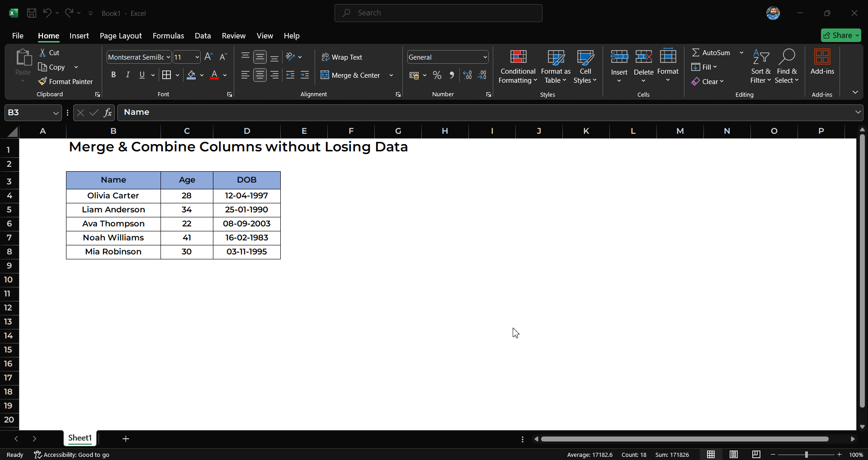Apply bold formatting

[113, 75]
